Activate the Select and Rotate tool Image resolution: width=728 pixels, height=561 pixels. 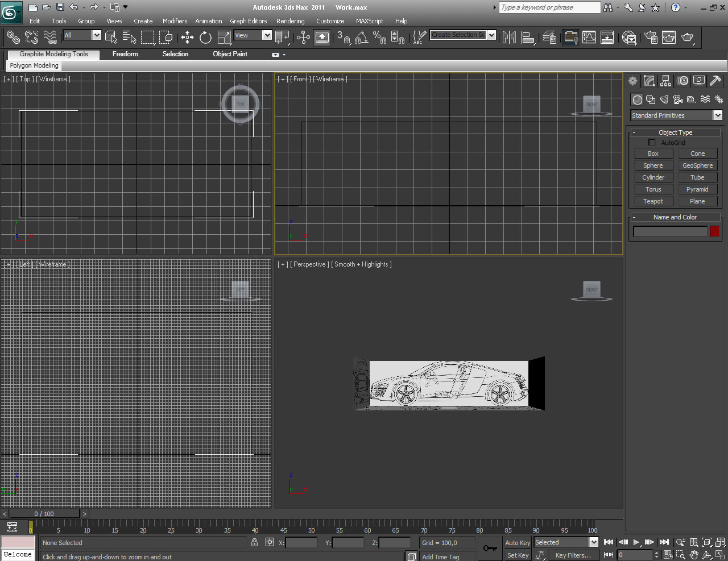[x=205, y=38]
